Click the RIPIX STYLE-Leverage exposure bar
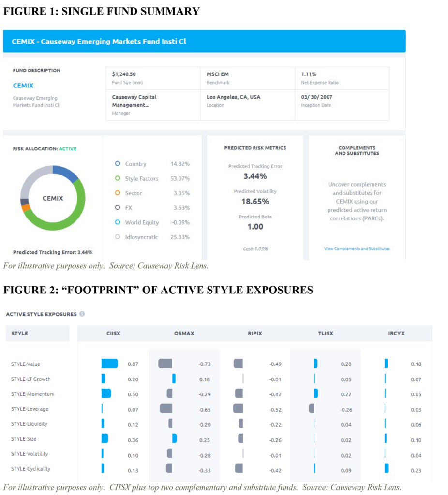This screenshot has width=448, height=495. 238,408
